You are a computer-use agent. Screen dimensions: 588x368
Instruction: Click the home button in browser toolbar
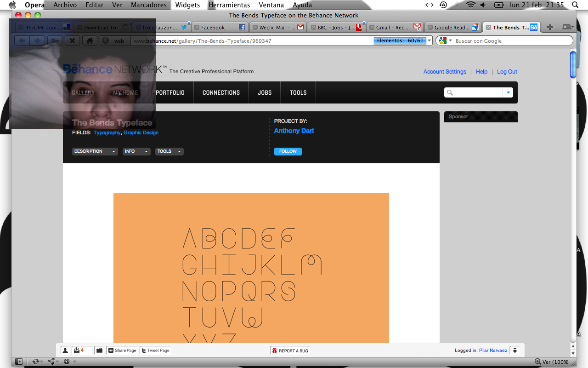pyautogui.click(x=90, y=41)
